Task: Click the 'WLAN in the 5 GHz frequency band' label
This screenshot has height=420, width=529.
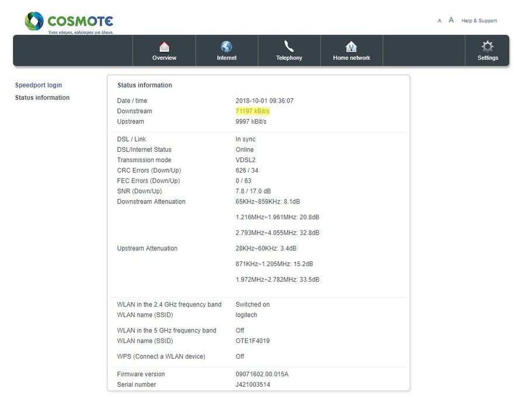Action: 166,330
